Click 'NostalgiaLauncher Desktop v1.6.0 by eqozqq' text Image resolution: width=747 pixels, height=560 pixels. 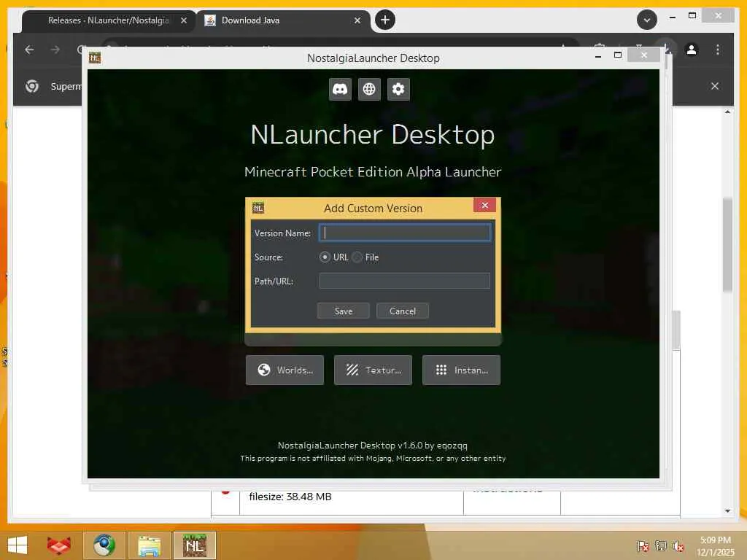point(373,446)
